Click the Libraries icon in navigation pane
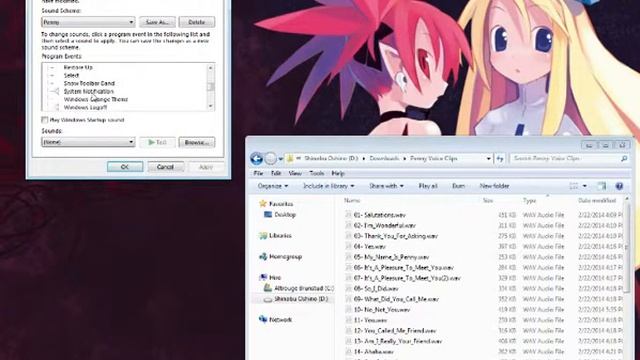Image resolution: width=640 pixels, height=360 pixels. [263, 236]
